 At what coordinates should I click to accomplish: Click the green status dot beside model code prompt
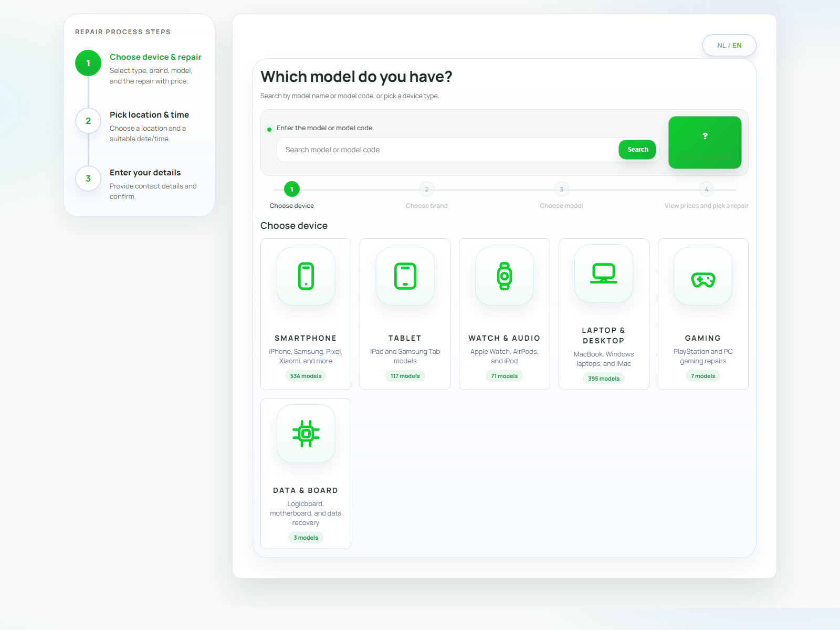tap(268, 128)
